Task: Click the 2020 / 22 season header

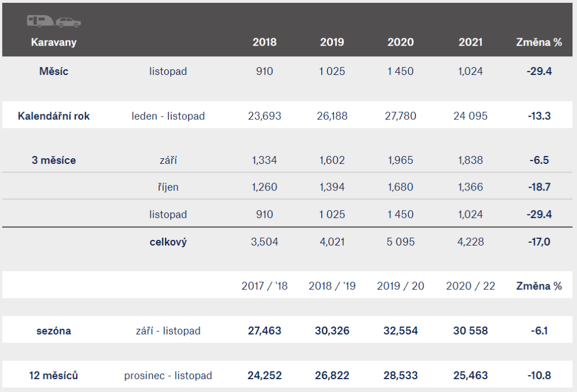Action: (471, 286)
